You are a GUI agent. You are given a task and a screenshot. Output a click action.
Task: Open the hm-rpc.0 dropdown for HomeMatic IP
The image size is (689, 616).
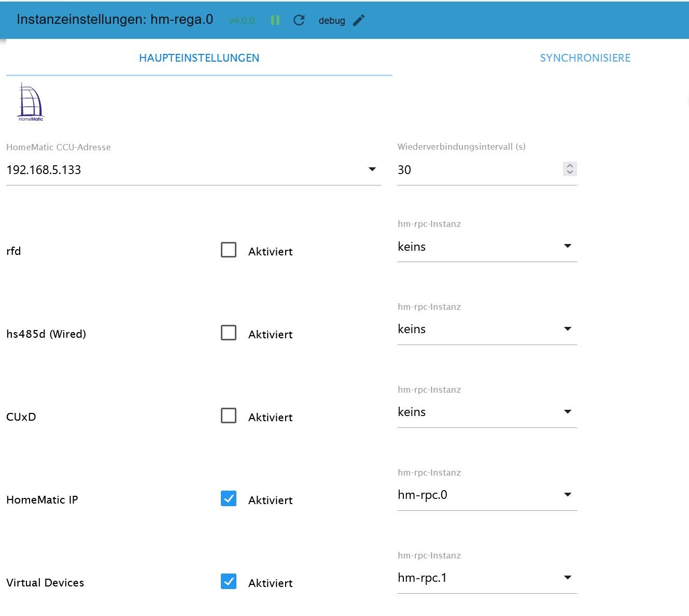487,495
